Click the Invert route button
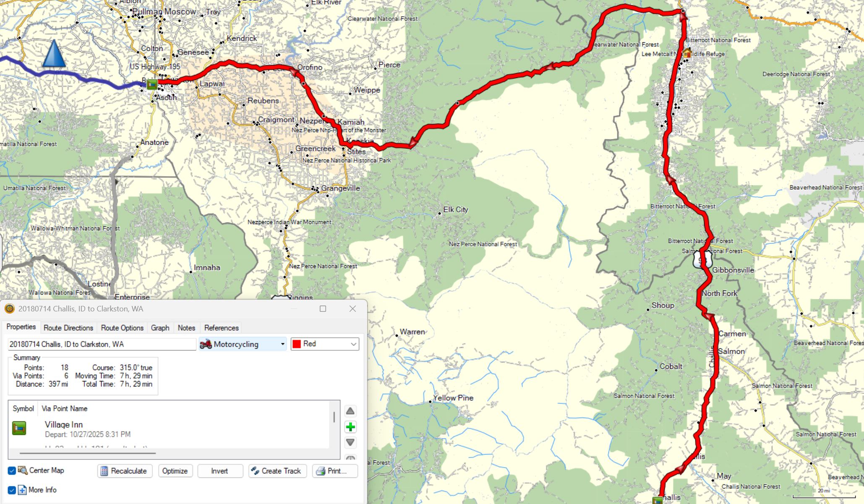The height and width of the screenshot is (504, 864). point(219,471)
